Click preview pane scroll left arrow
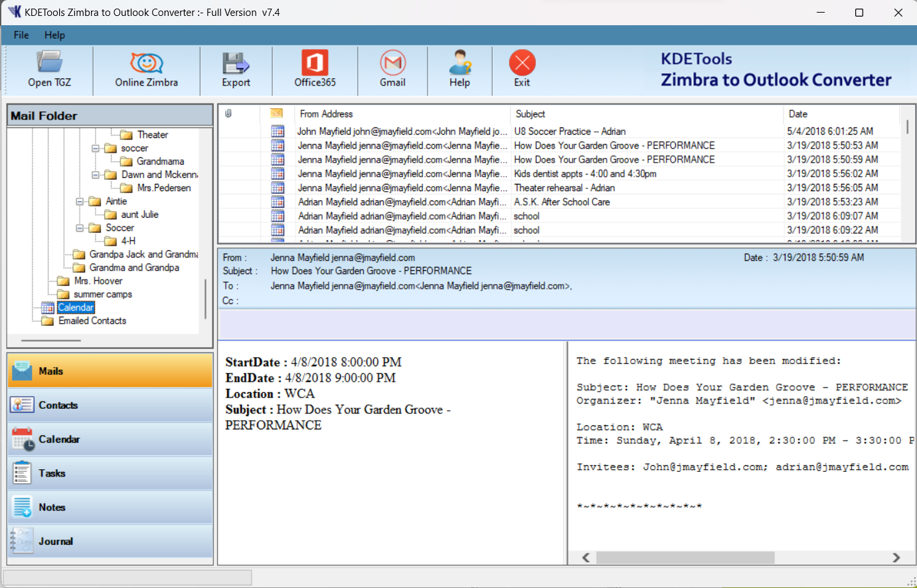Image resolution: width=917 pixels, height=588 pixels. tap(586, 557)
